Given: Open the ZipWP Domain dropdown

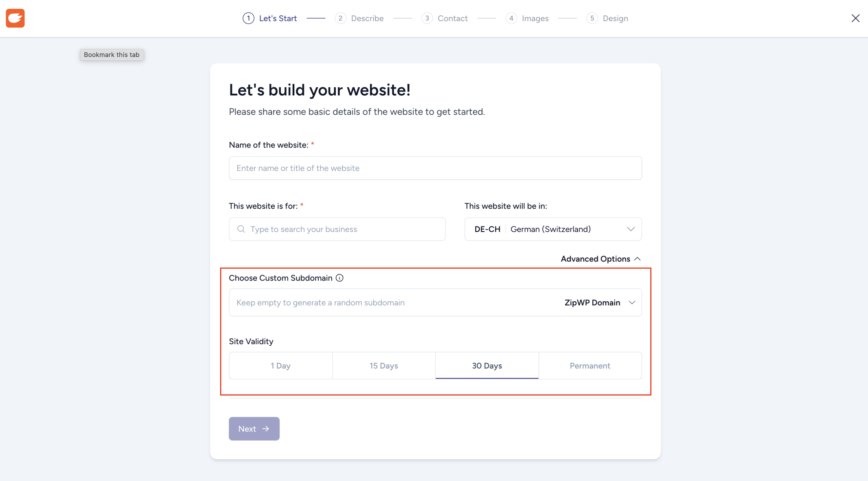Looking at the screenshot, I should pos(599,303).
